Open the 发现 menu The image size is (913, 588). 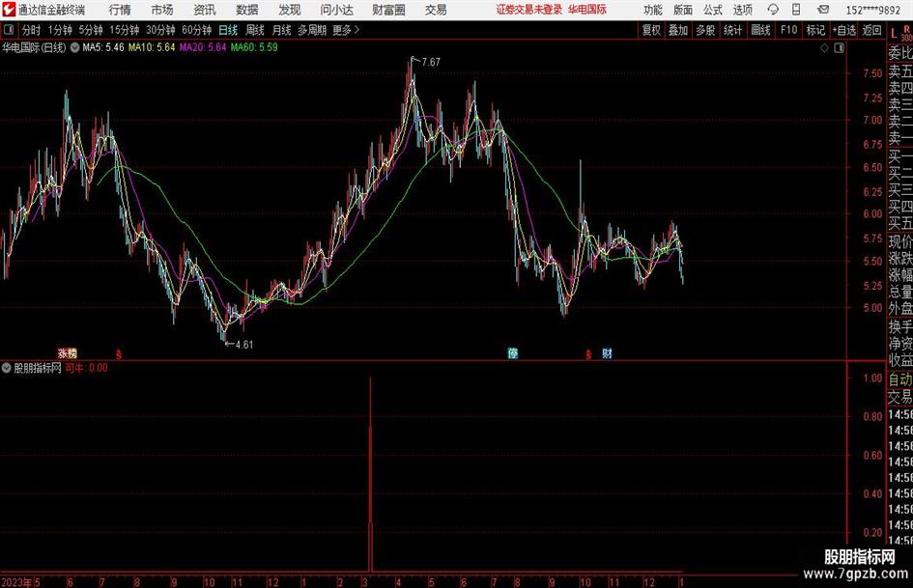(290, 10)
